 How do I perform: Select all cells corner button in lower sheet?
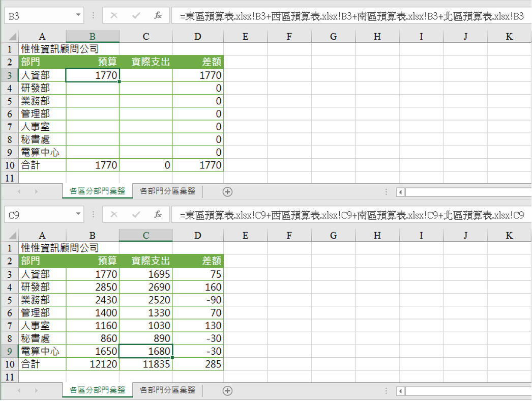pyautogui.click(x=10, y=235)
